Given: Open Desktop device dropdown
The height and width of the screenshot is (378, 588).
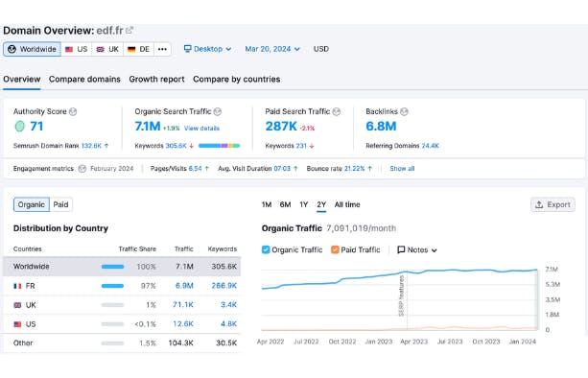Looking at the screenshot, I should click(x=207, y=49).
